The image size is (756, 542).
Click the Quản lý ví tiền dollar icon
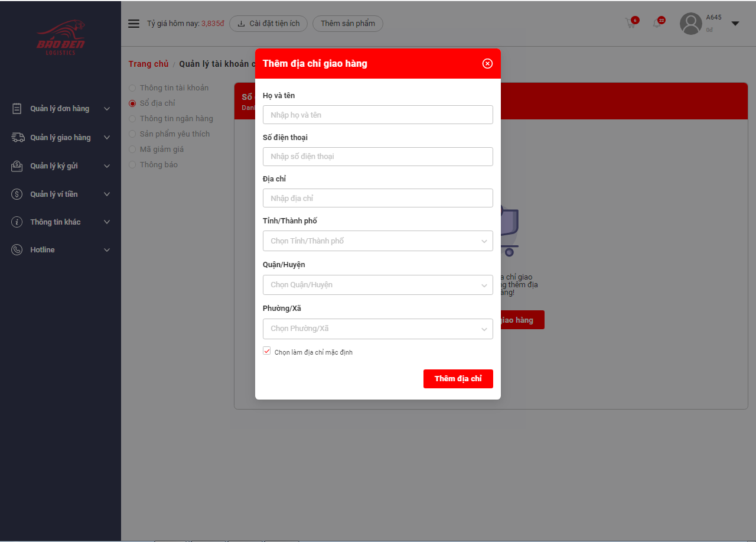tap(17, 194)
